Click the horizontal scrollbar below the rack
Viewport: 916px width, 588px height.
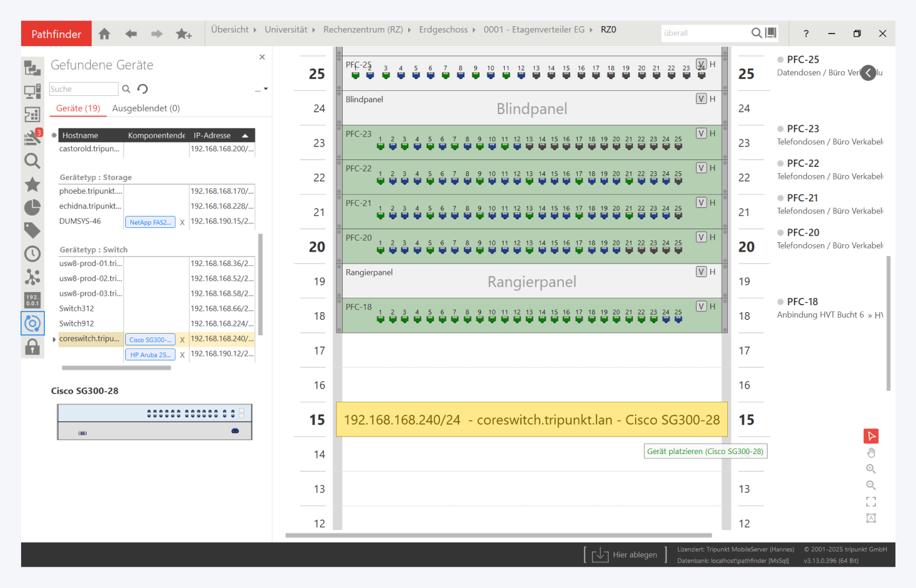499,535
